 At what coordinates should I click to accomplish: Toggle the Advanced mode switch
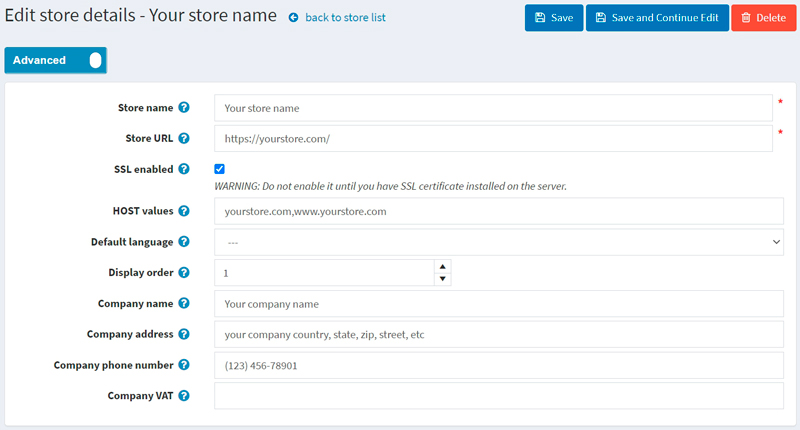[x=94, y=60]
